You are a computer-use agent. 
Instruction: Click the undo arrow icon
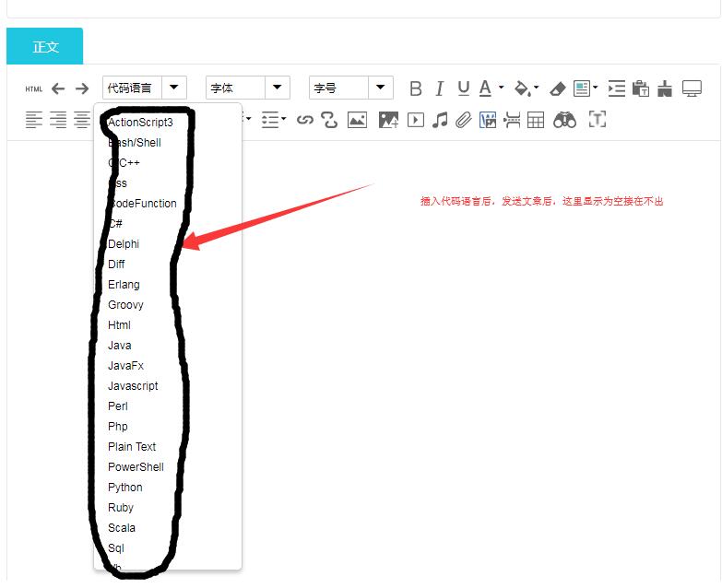pyautogui.click(x=58, y=88)
